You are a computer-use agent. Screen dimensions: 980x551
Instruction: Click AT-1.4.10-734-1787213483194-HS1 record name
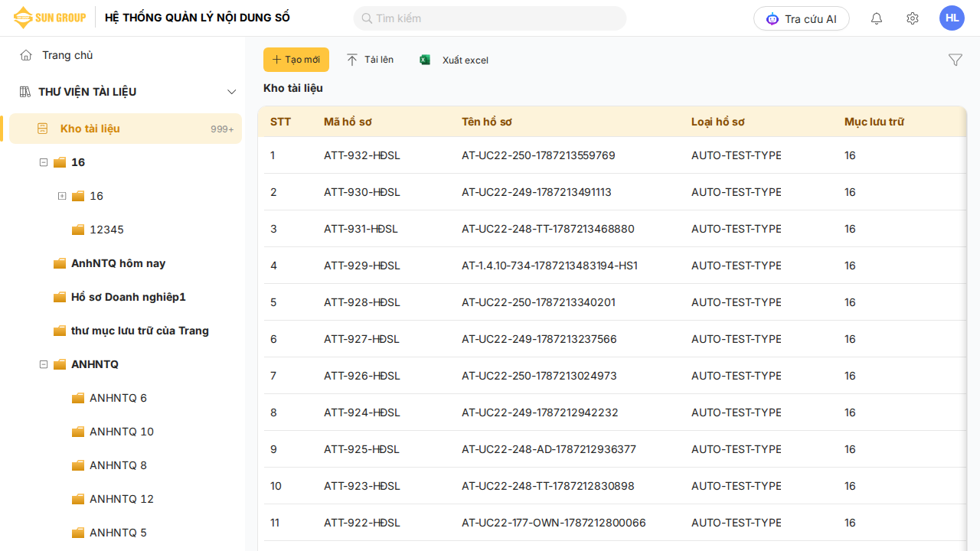click(x=550, y=266)
